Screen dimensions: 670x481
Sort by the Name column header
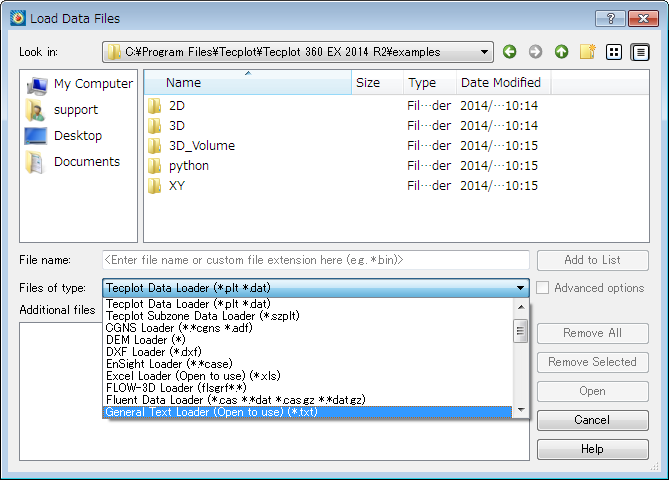(248, 82)
